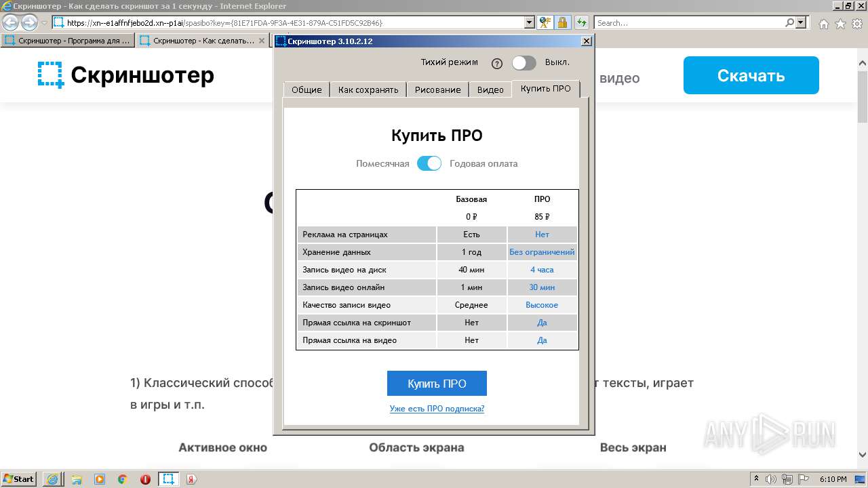The image size is (868, 488).
Task: Open the address bar dropdown arrow
Action: (530, 22)
